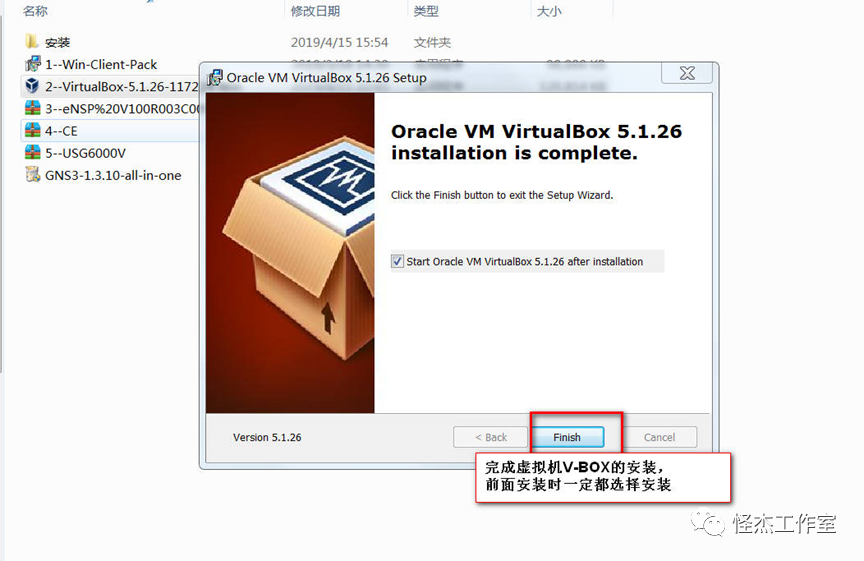
Task: Click the Version 5.1.26 label
Action: pyautogui.click(x=267, y=438)
